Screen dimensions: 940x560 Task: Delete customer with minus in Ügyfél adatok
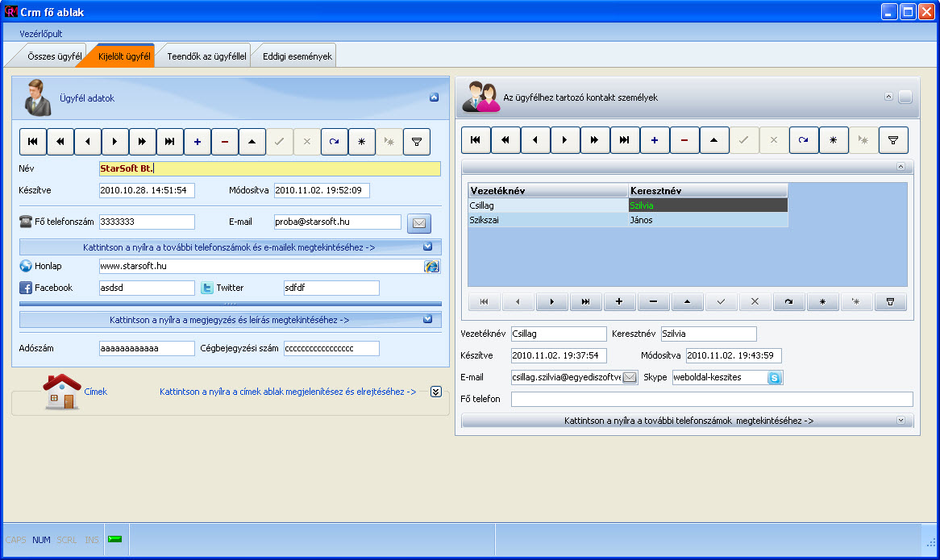click(x=225, y=142)
